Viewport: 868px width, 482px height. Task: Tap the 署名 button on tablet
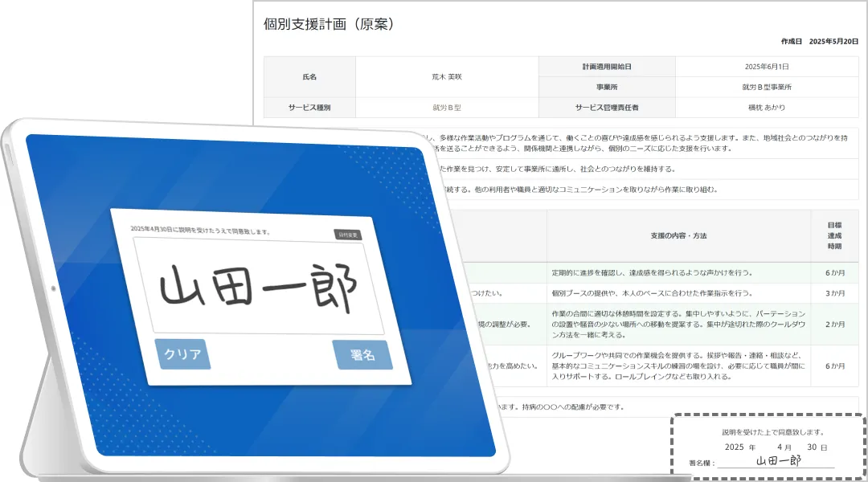point(362,355)
